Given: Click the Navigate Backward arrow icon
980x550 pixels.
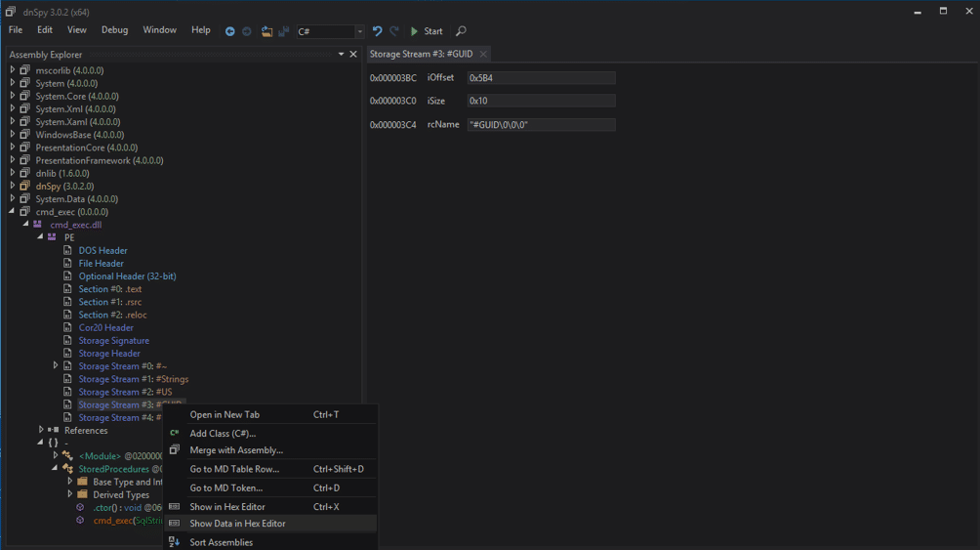Looking at the screenshot, I should pos(230,31).
